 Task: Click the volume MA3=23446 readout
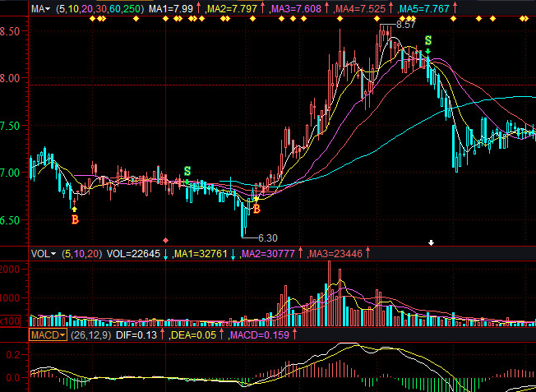[x=335, y=254]
